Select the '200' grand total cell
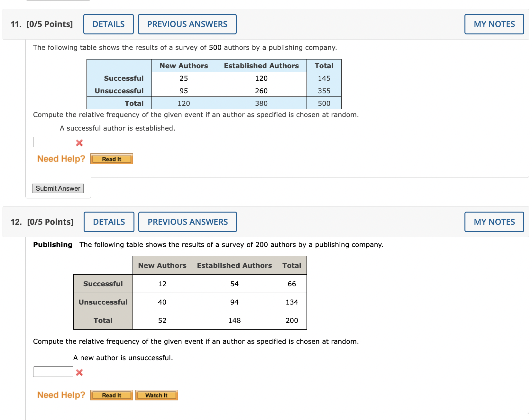532x420 pixels. pyautogui.click(x=292, y=320)
